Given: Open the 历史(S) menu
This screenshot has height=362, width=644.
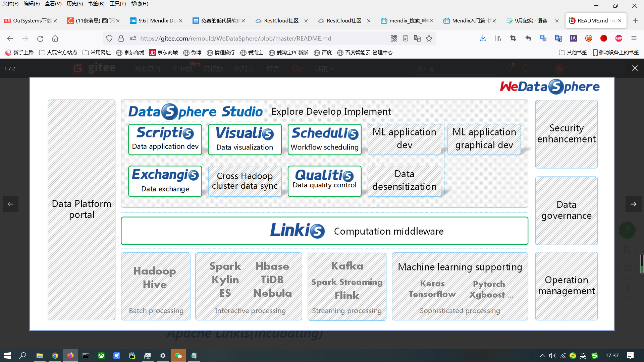Looking at the screenshot, I should pos(74,4).
